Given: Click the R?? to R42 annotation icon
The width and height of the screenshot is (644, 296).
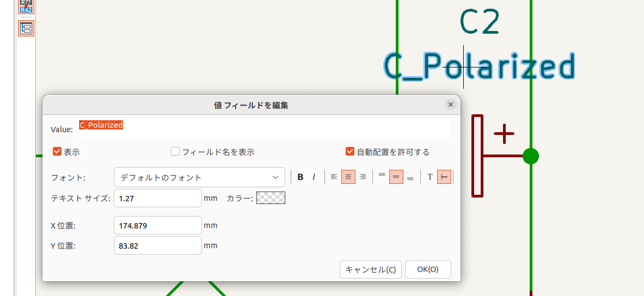Looking at the screenshot, I should click(x=26, y=6).
